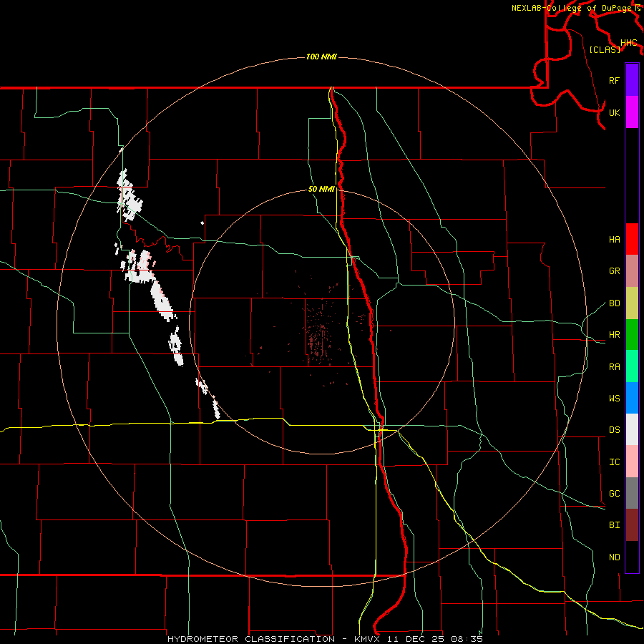
Task: Click the HYDROMETEOR CLASSIFICATION title caption
Action: point(251,639)
